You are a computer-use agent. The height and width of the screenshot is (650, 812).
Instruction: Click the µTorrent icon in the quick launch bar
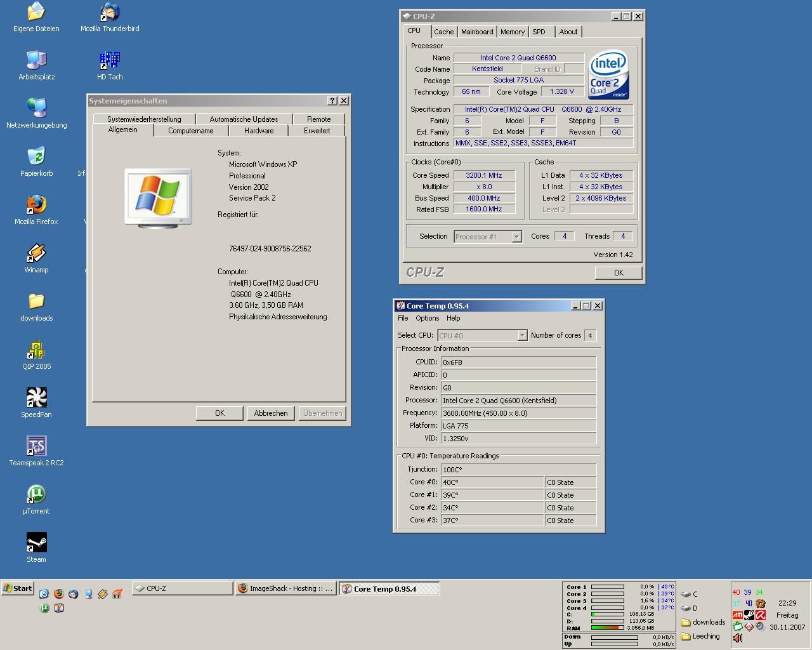pos(44,608)
